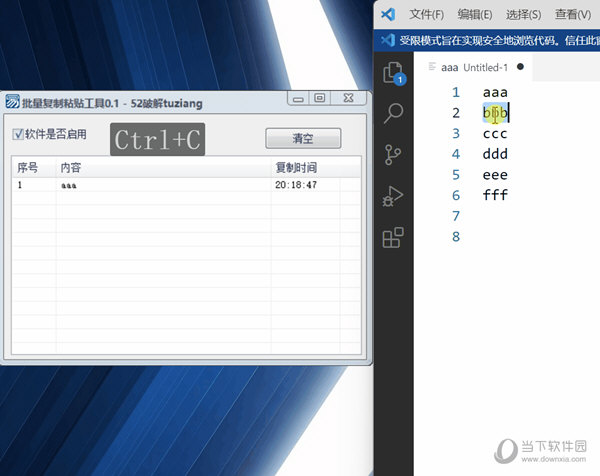Click line number 4 in the editor
600x476 pixels.
click(456, 154)
